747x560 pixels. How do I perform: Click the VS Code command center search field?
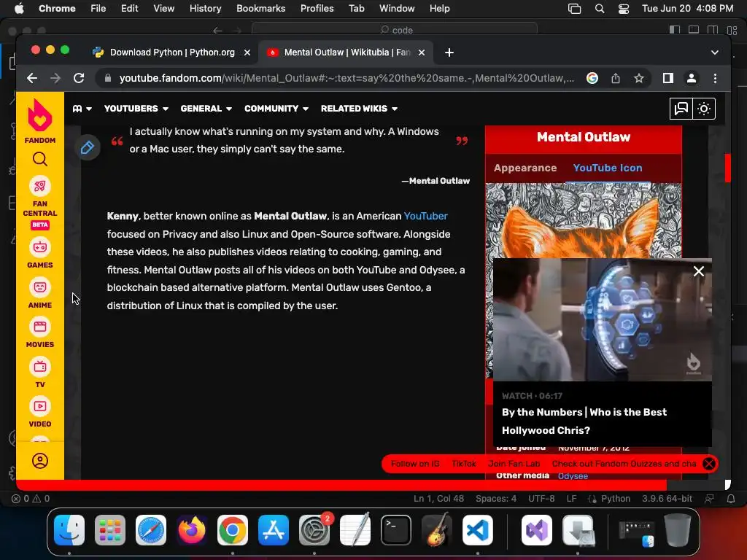395,30
